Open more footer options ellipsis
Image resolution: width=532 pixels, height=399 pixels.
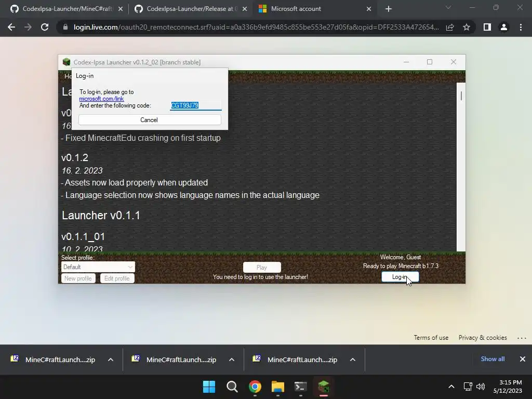pos(522,338)
